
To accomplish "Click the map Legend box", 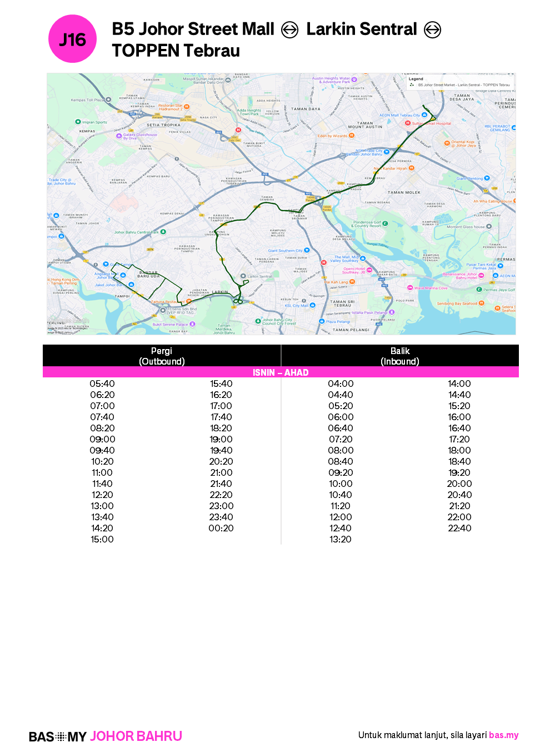I will pos(460,82).
